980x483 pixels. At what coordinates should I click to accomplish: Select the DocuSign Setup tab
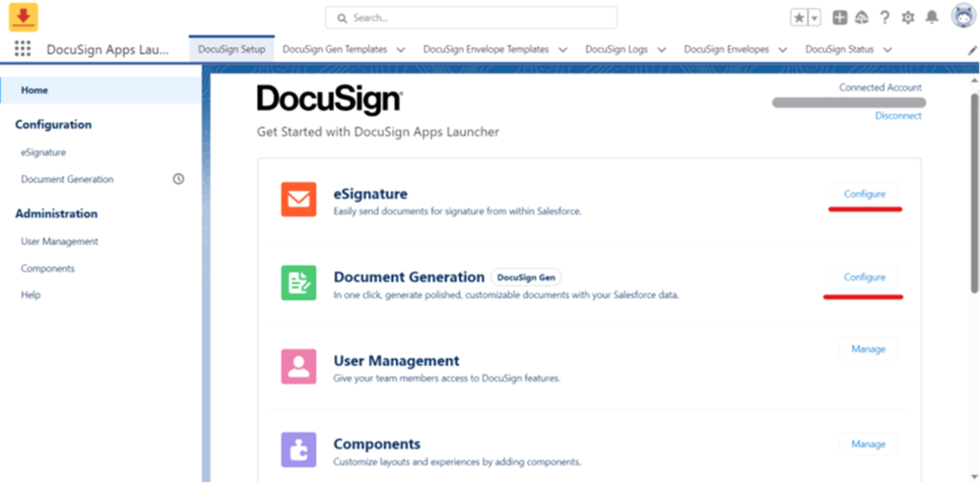coord(232,49)
